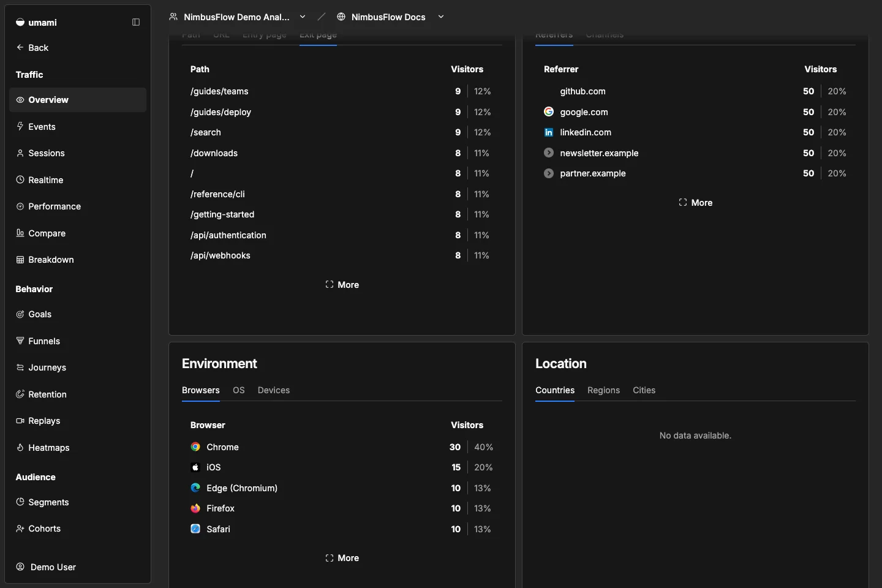The image size is (882, 588).
Task: Open Cohorts people icon
Action: point(20,529)
